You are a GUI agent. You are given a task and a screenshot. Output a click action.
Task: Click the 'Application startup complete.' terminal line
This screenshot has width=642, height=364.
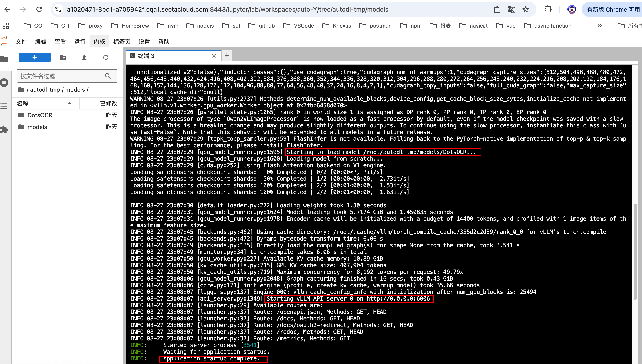(x=211, y=358)
